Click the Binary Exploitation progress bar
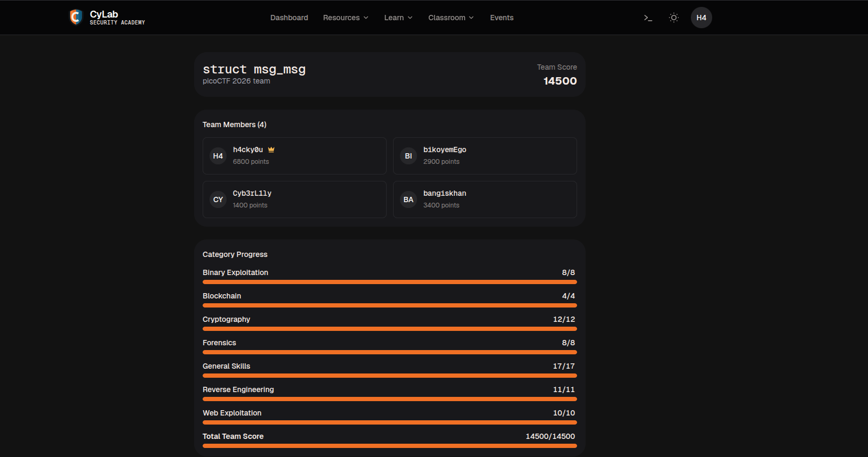Image resolution: width=868 pixels, height=457 pixels. [x=390, y=282]
